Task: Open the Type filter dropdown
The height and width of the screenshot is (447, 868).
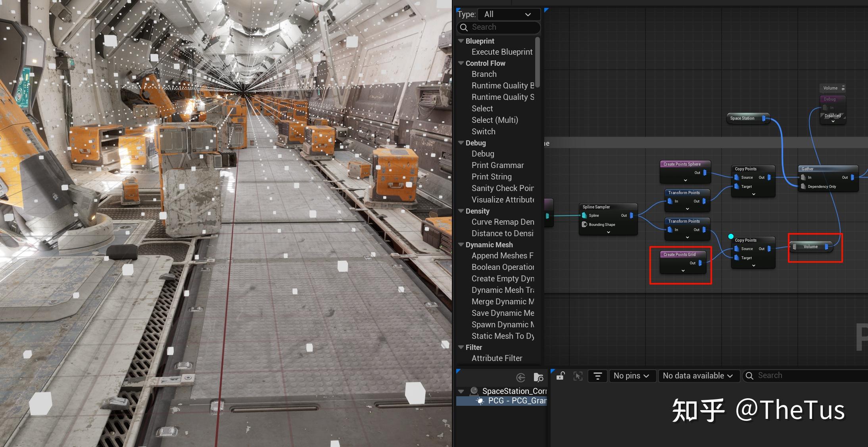Action: point(509,14)
